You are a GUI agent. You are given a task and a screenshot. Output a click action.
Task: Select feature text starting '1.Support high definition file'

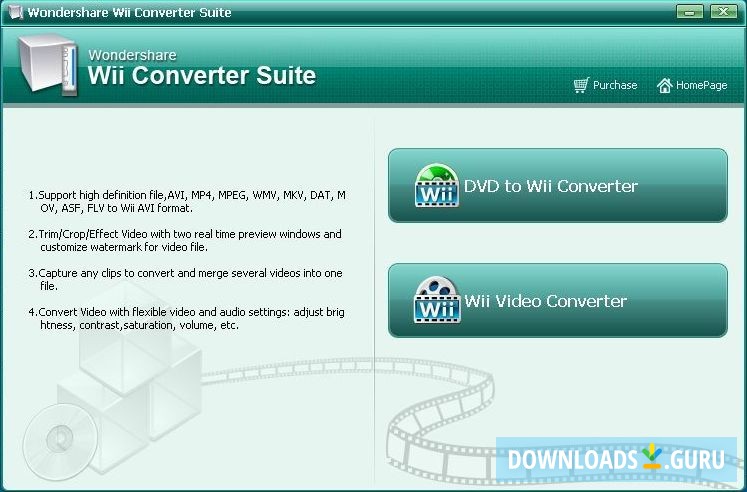pyautogui.click(x=187, y=201)
